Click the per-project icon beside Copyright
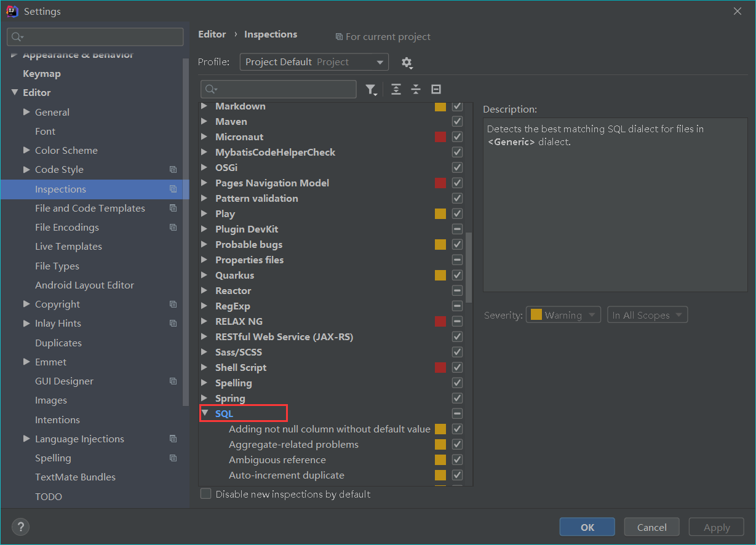756x545 pixels. [173, 304]
